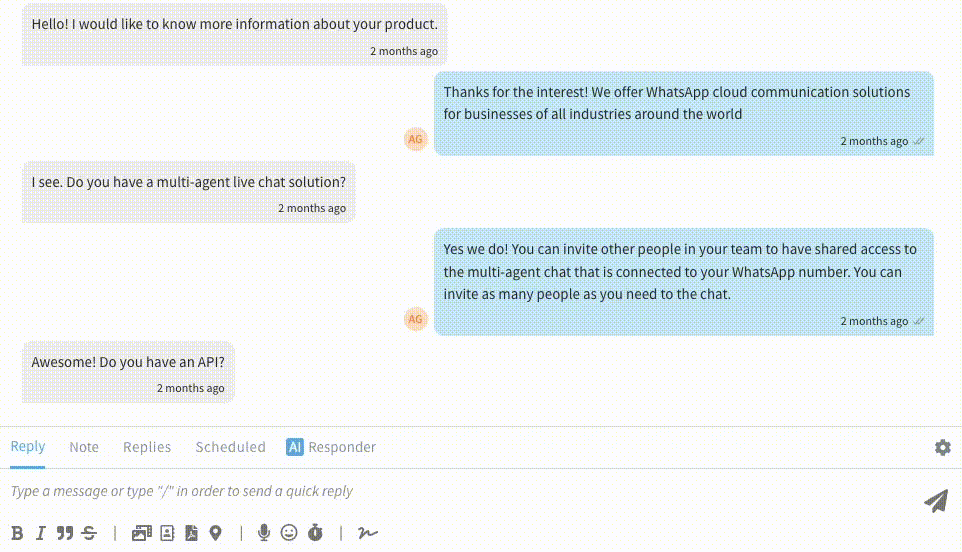Image resolution: width=962 pixels, height=552 pixels.
Task: Select the Scheduled tab
Action: pos(230,447)
